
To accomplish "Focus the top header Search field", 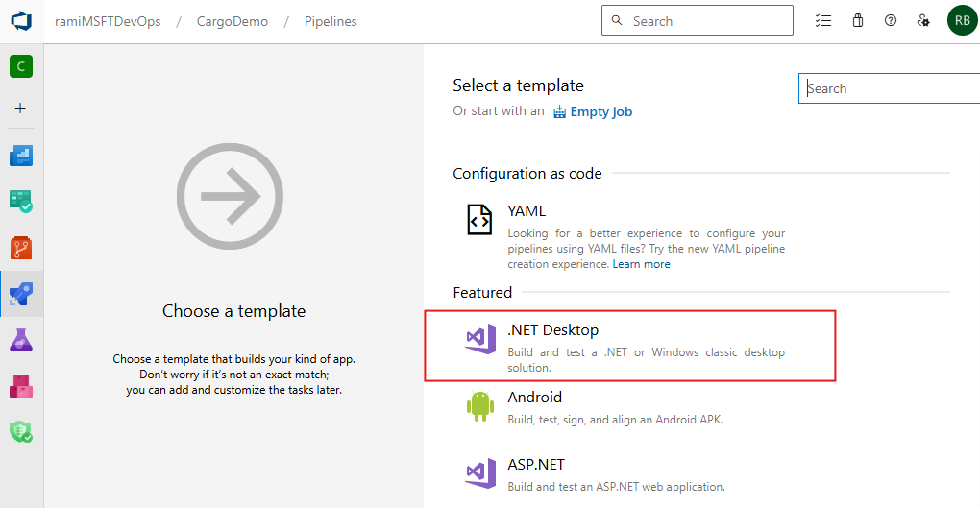I will pyautogui.click(x=698, y=20).
